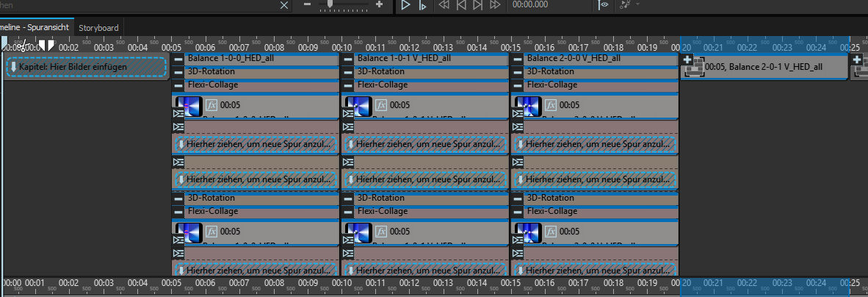This screenshot has width=868, height=297.
Task: Click the playhead at the timeline start
Action: (x=4, y=43)
